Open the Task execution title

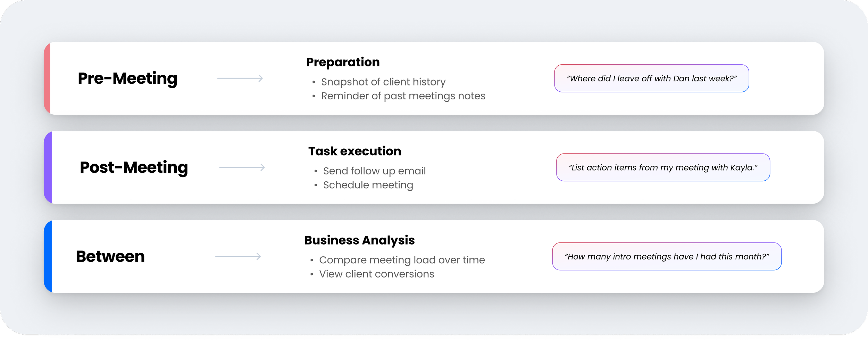click(x=354, y=151)
